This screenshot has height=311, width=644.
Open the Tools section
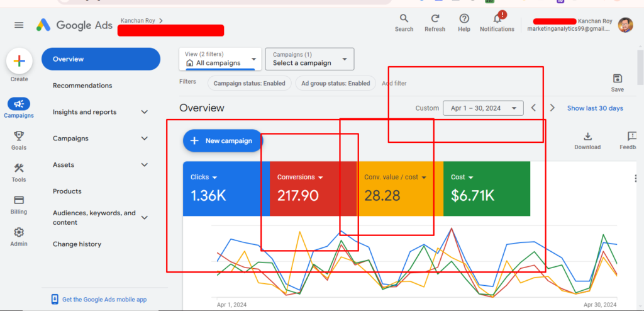19,172
